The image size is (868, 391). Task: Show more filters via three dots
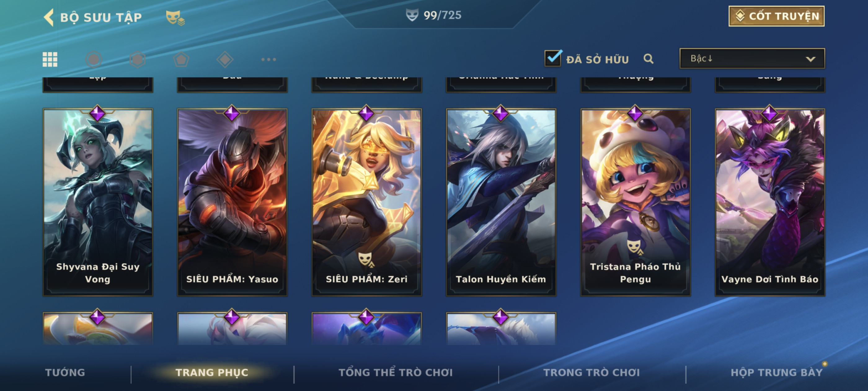click(x=268, y=59)
